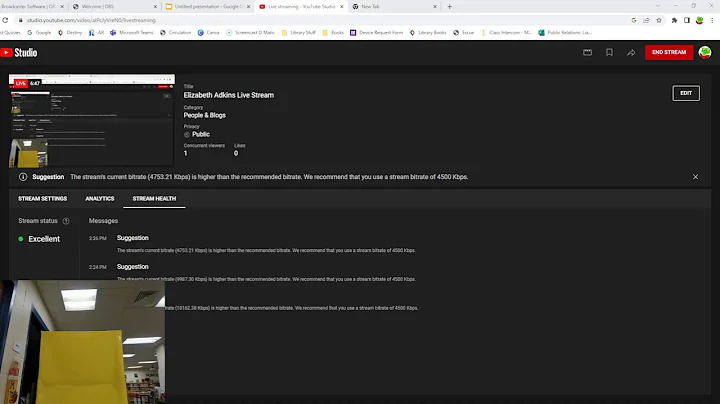Viewport: 720px width, 404px height.
Task: Open the Chrome profile avatar
Action: click(x=699, y=20)
